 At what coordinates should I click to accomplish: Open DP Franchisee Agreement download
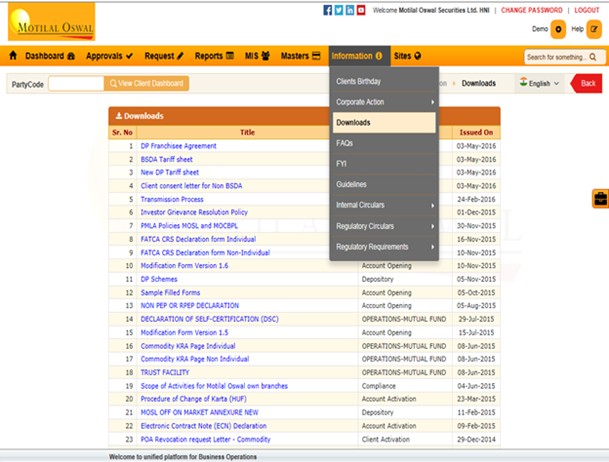pyautogui.click(x=178, y=146)
